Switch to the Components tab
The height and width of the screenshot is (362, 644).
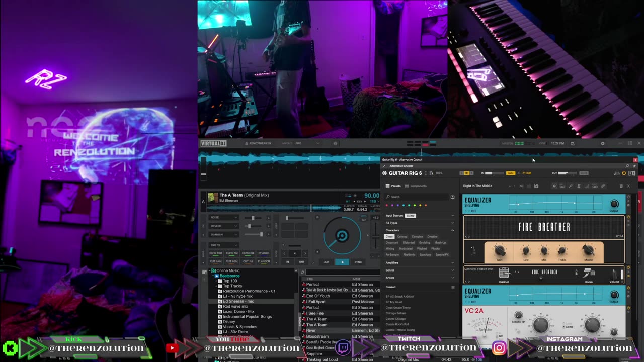416,186
